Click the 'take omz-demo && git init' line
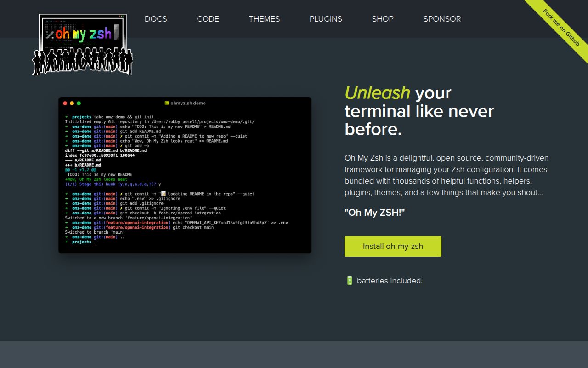Screen dimensions: 588x368 pyautogui.click(x=109, y=117)
